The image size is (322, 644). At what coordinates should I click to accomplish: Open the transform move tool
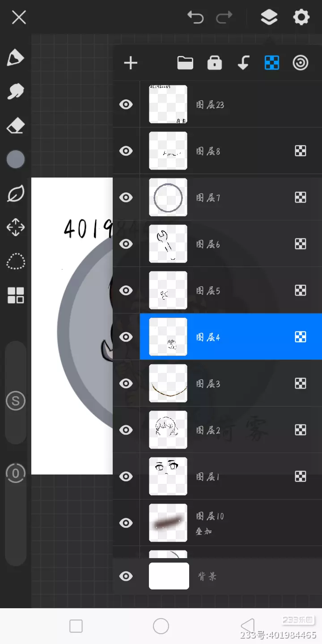coord(16,228)
